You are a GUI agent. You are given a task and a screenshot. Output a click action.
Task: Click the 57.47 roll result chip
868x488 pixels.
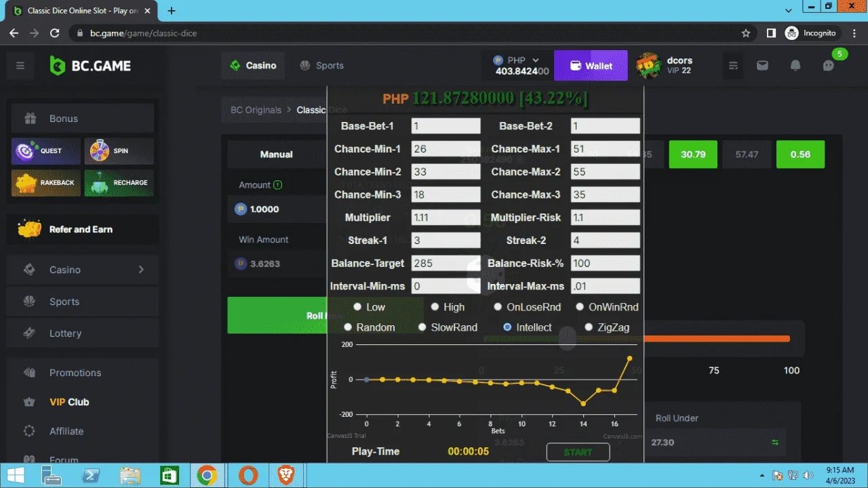[x=747, y=155]
